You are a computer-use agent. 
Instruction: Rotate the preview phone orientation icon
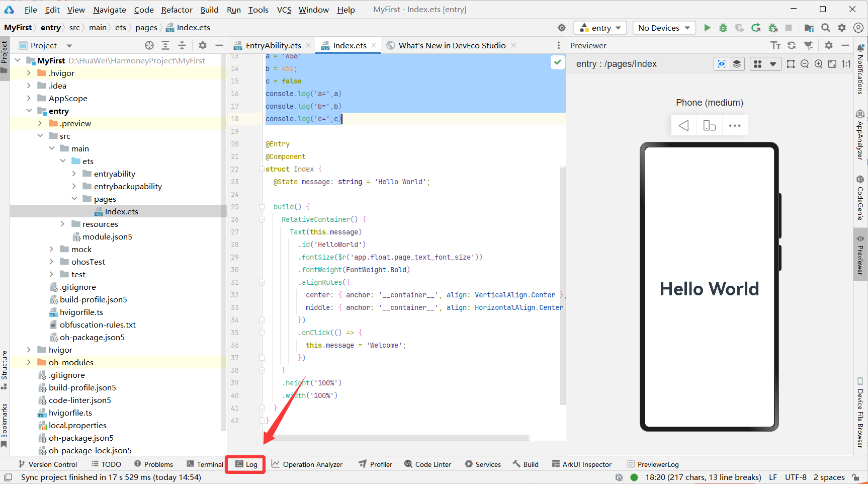click(709, 126)
